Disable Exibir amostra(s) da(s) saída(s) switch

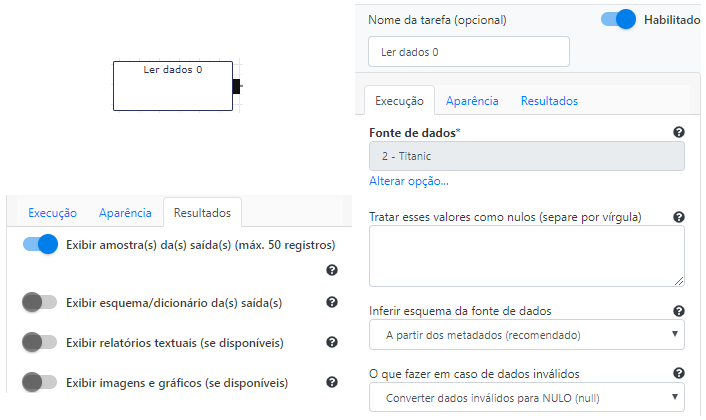(x=41, y=244)
